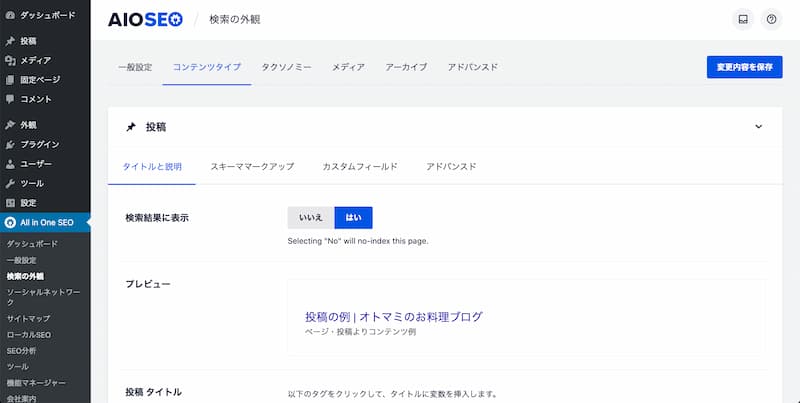Click the 検索の外観 page title in header
Image resolution: width=800 pixels, height=403 pixels.
click(235, 20)
